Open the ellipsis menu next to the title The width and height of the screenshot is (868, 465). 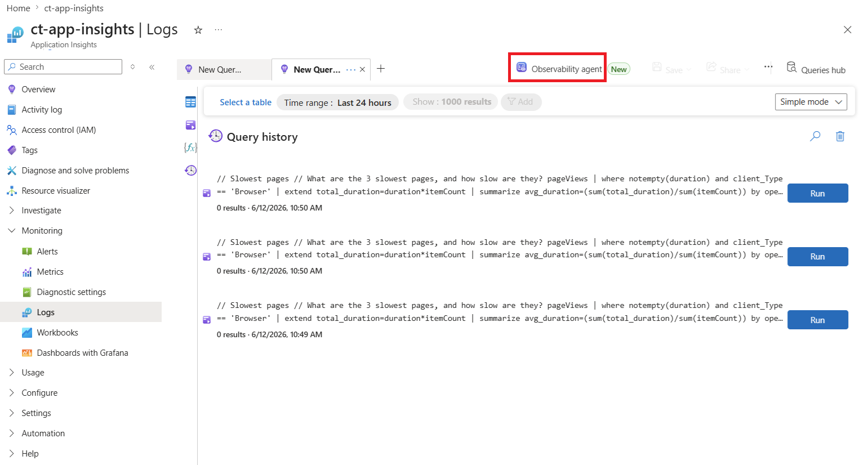point(219,30)
